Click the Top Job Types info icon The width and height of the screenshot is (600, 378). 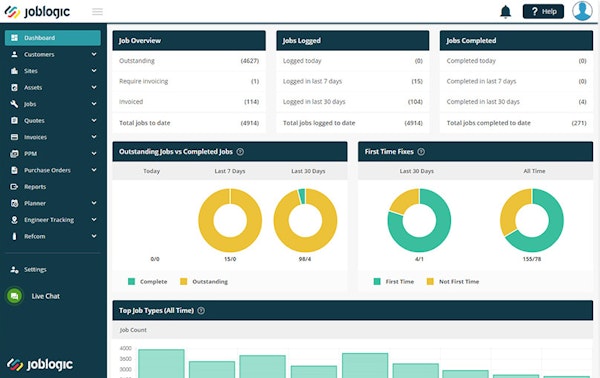pyautogui.click(x=201, y=311)
